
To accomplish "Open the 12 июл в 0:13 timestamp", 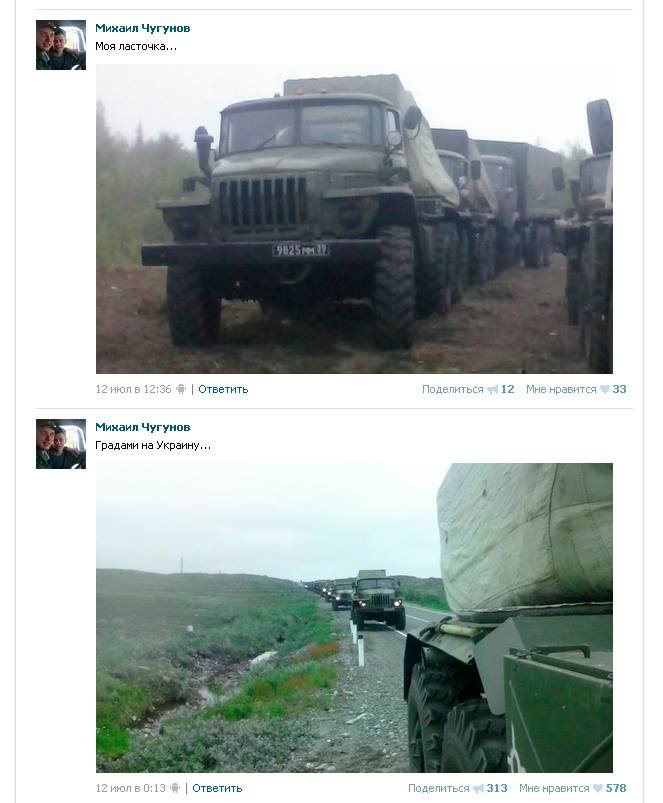I will (x=131, y=788).
